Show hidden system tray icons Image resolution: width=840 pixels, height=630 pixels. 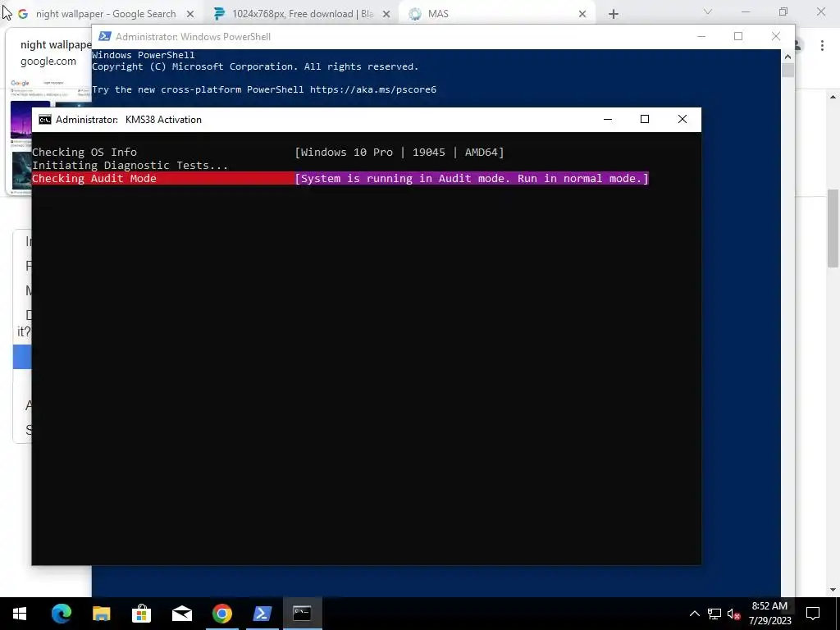coord(694,614)
